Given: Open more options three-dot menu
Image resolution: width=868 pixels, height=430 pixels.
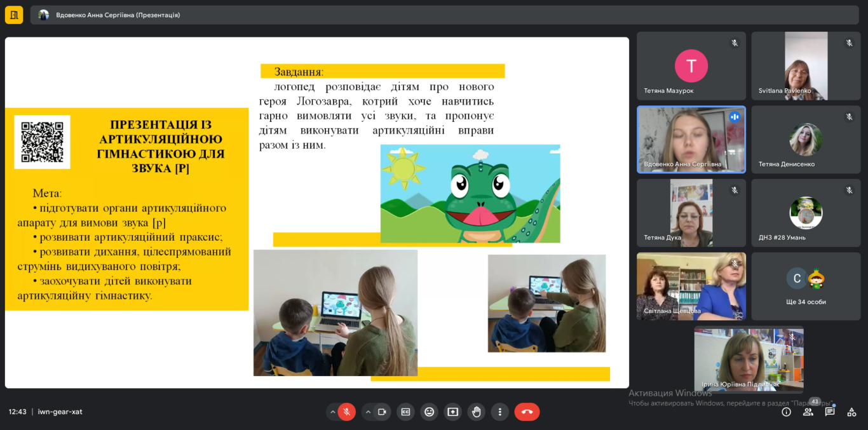Looking at the screenshot, I should coord(500,412).
